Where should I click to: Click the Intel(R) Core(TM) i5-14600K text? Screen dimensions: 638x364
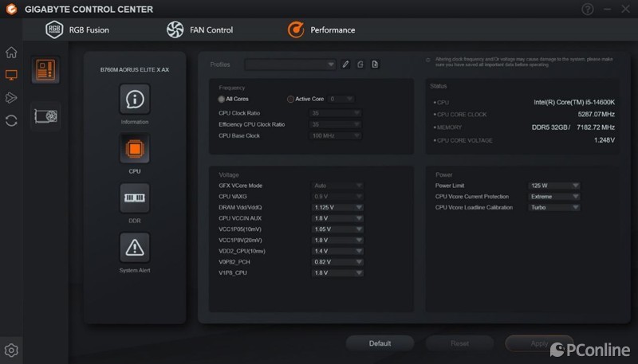[574, 103]
